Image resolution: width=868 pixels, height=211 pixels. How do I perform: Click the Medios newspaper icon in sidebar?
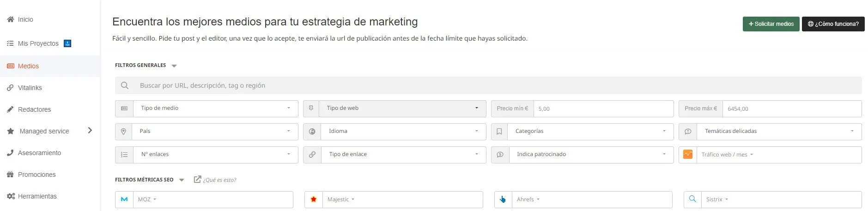tap(11, 66)
